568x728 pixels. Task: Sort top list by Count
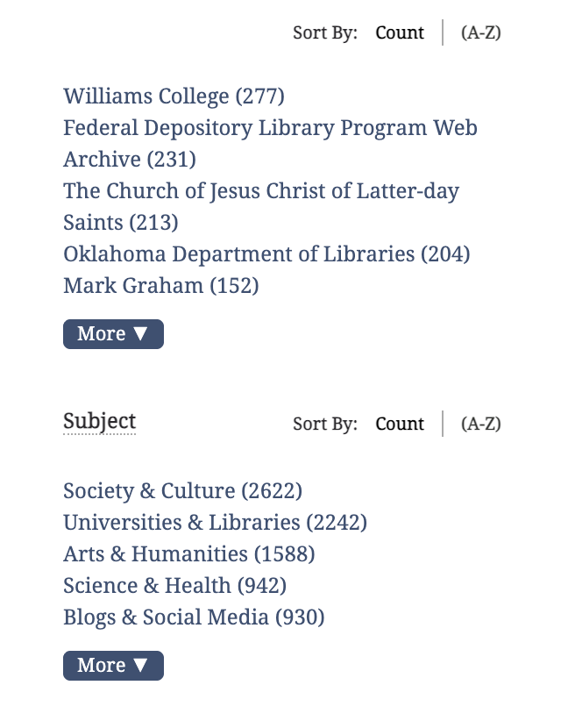(400, 33)
